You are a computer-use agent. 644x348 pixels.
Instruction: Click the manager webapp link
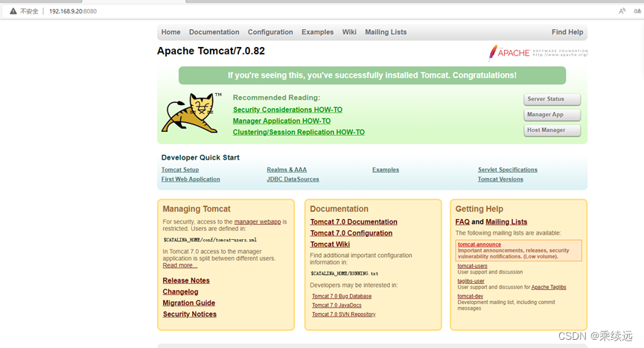258,221
